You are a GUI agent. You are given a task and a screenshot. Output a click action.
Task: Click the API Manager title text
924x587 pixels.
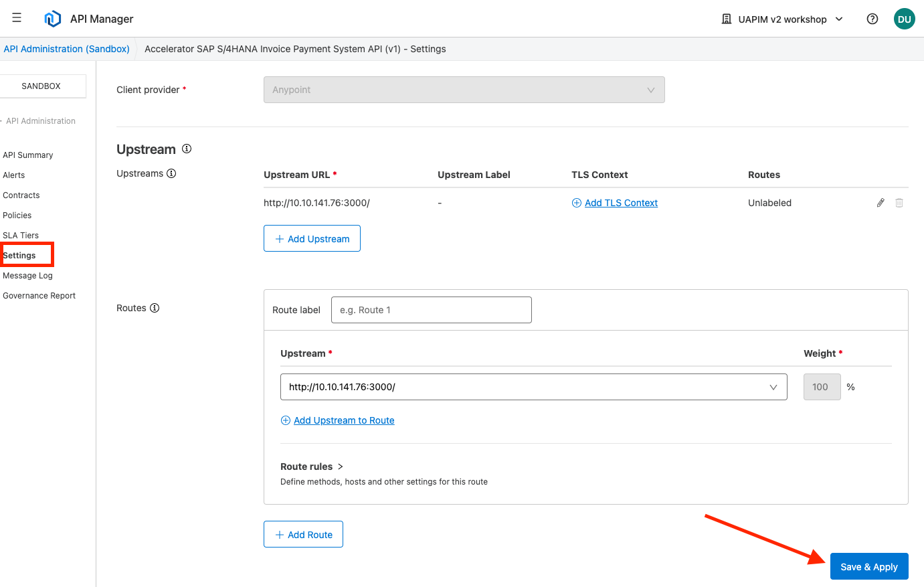(102, 19)
